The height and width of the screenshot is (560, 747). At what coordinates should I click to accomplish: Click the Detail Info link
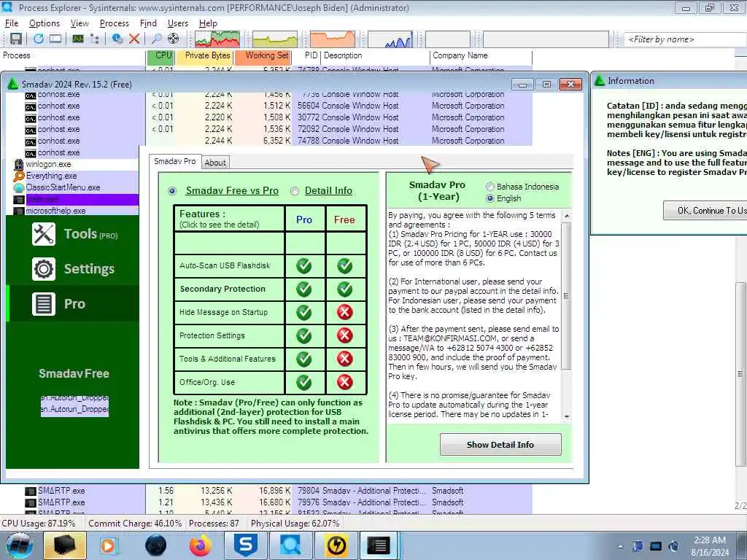coord(328,191)
